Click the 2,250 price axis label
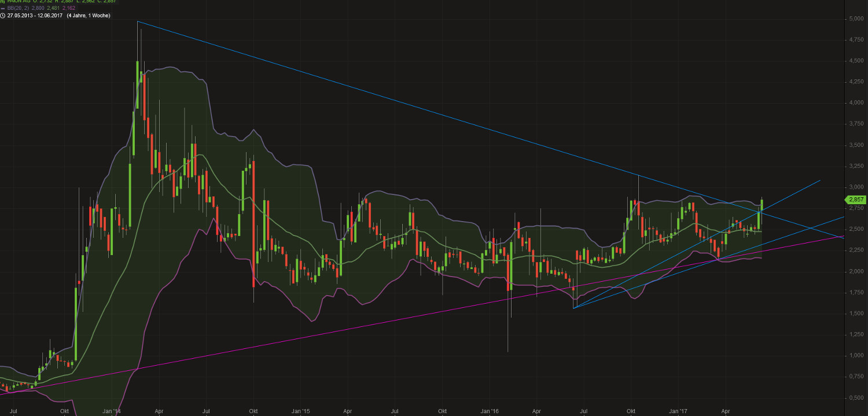 coord(857,251)
